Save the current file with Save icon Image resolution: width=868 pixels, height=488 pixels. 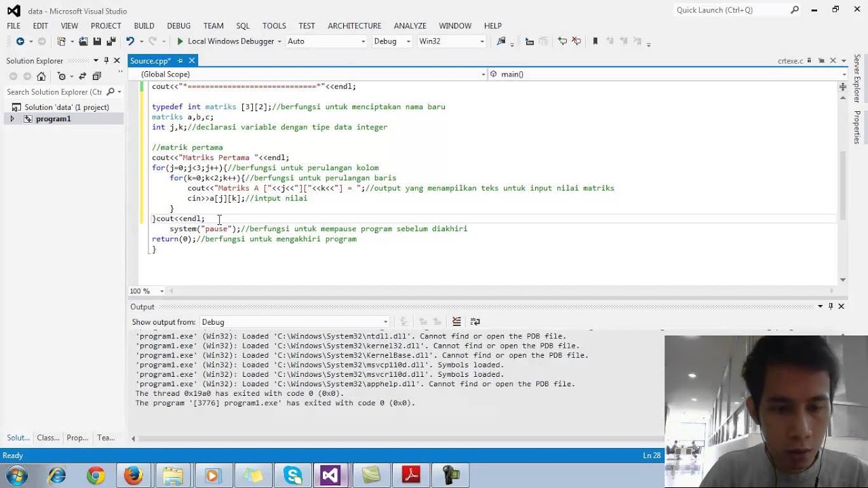point(97,41)
